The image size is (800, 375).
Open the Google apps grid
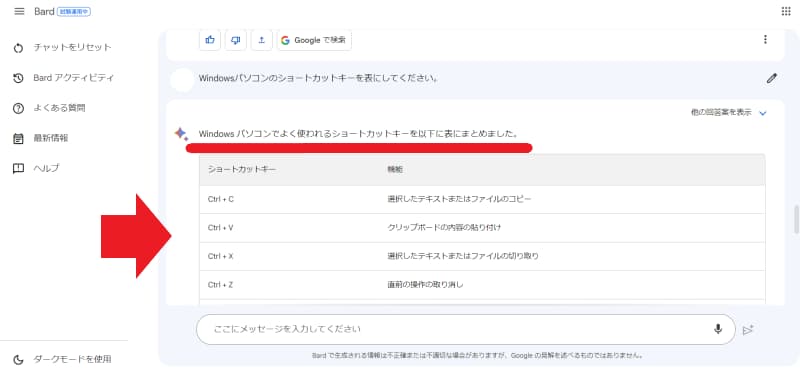click(786, 11)
